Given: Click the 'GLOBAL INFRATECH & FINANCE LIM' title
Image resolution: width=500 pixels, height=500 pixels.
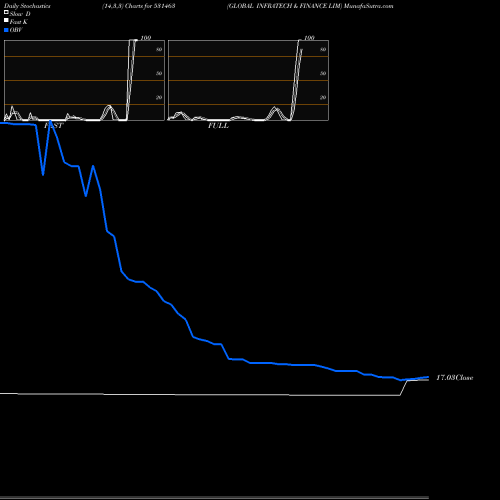Looking at the screenshot, I should [284, 6].
